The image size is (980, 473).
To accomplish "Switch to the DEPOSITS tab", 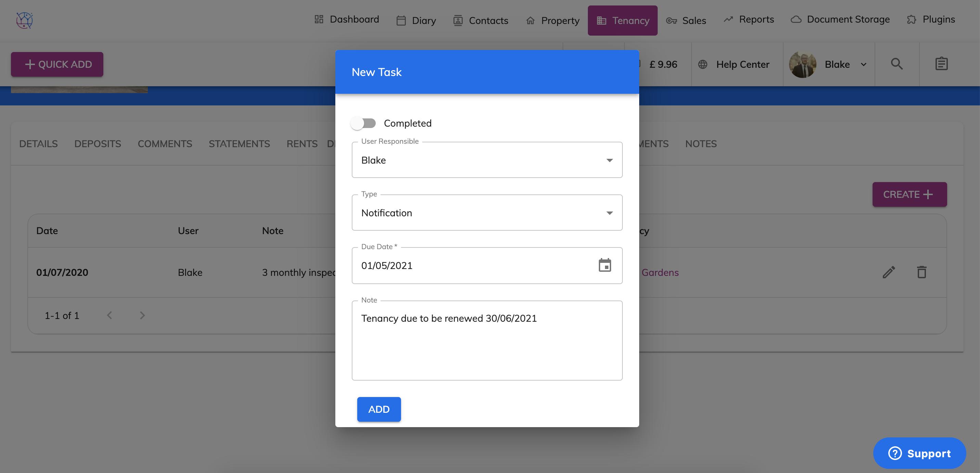I will point(98,144).
